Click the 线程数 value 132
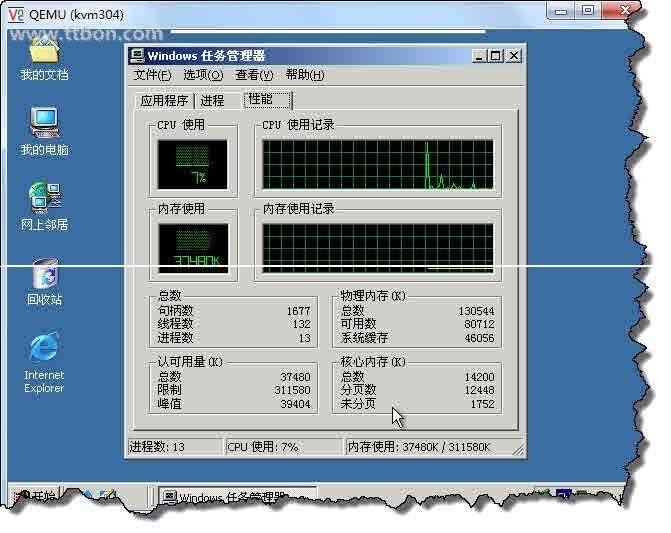 (302, 324)
